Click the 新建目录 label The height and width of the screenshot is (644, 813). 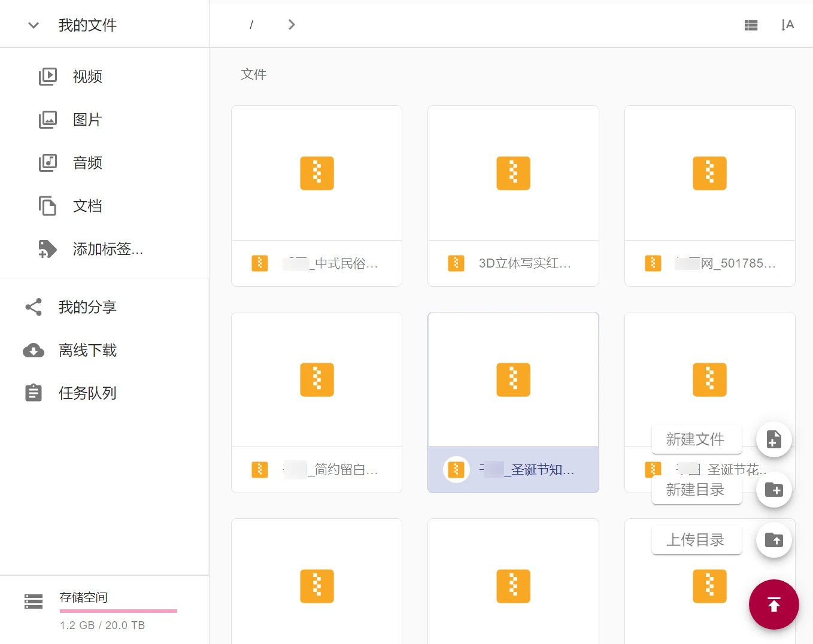pos(696,490)
